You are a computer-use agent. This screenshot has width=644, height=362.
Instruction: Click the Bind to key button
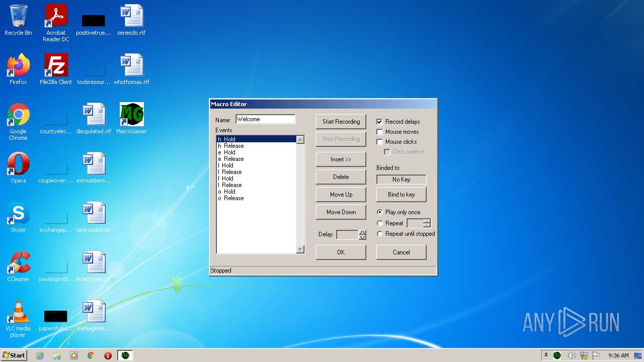[x=401, y=195]
